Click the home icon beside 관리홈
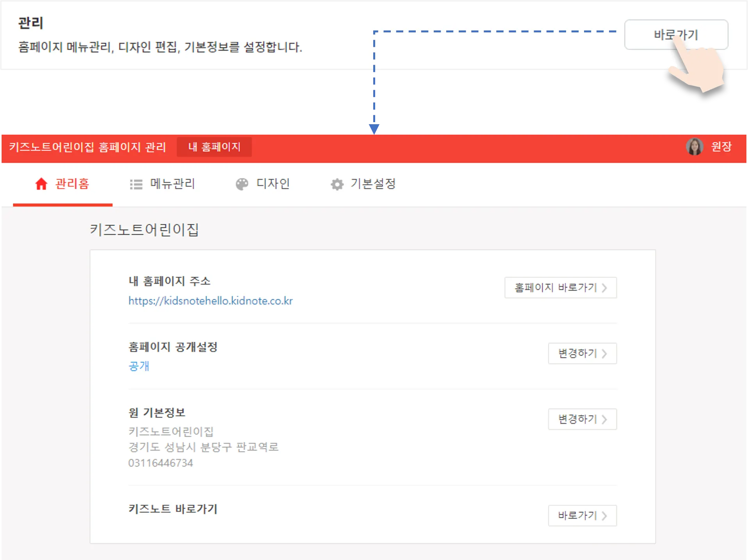 click(x=41, y=184)
